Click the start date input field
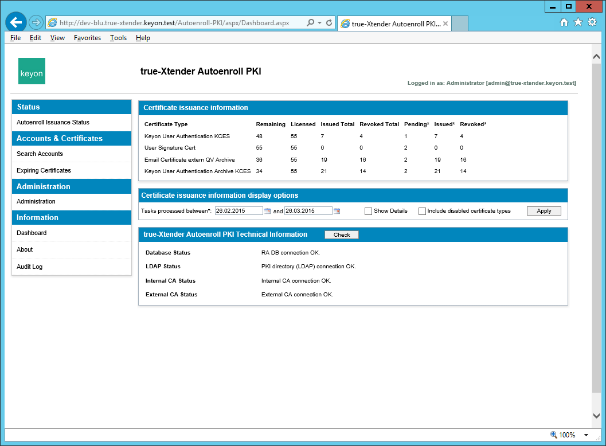This screenshot has height=446, width=606. (238, 211)
